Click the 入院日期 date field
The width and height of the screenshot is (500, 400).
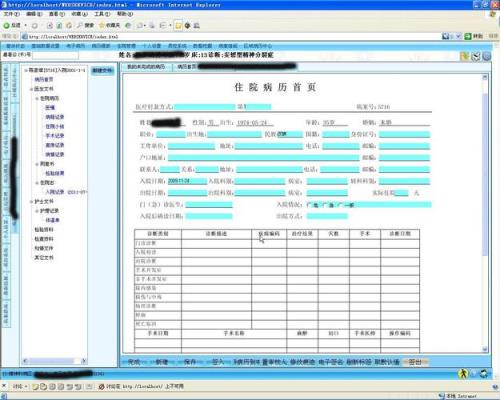point(187,181)
